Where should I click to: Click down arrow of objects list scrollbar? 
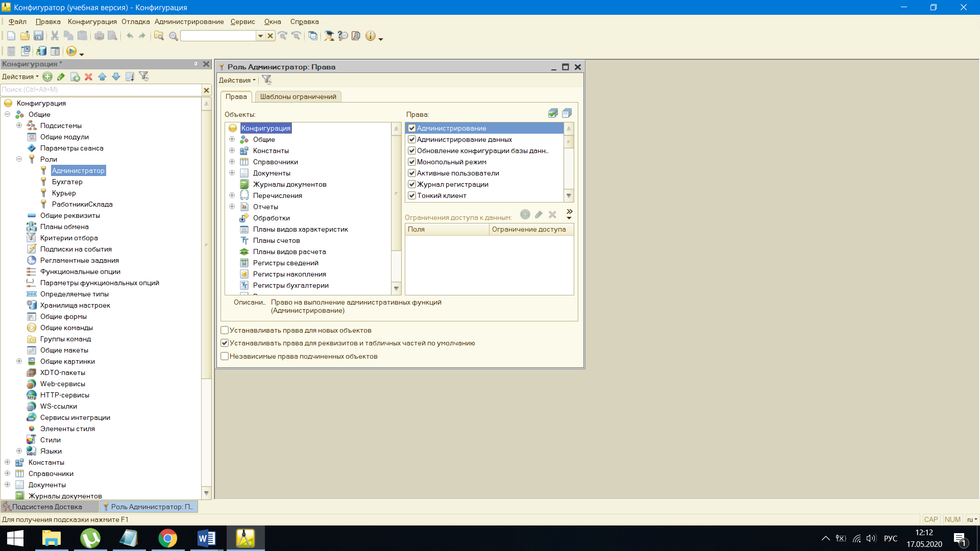(396, 289)
